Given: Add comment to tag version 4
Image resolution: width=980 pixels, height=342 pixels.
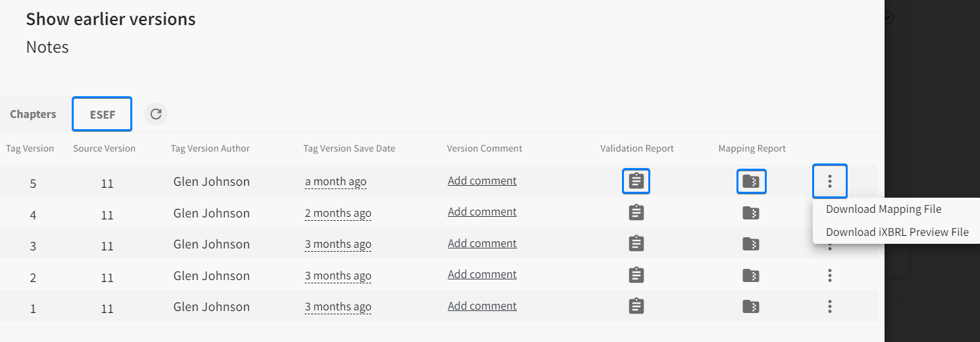Looking at the screenshot, I should (482, 212).
